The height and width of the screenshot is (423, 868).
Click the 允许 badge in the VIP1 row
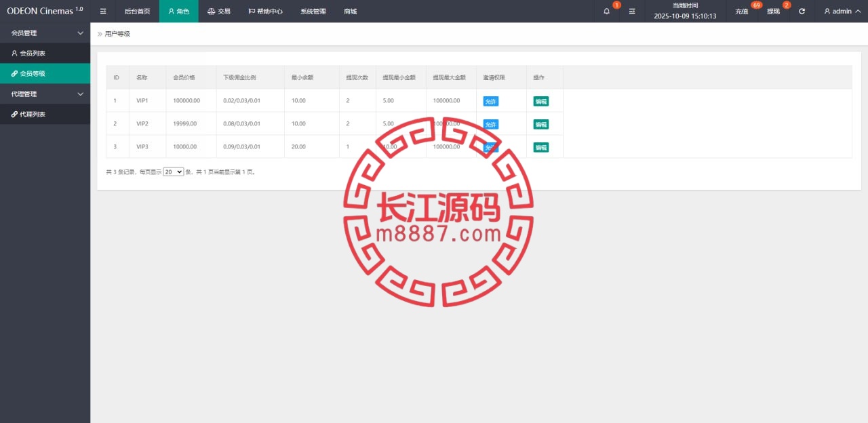pyautogui.click(x=491, y=101)
